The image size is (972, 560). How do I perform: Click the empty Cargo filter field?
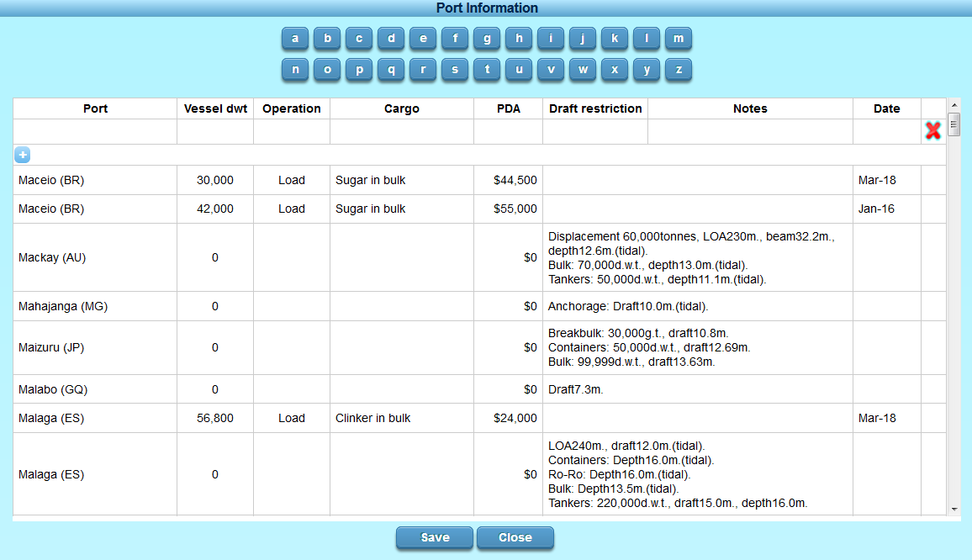[x=402, y=131]
